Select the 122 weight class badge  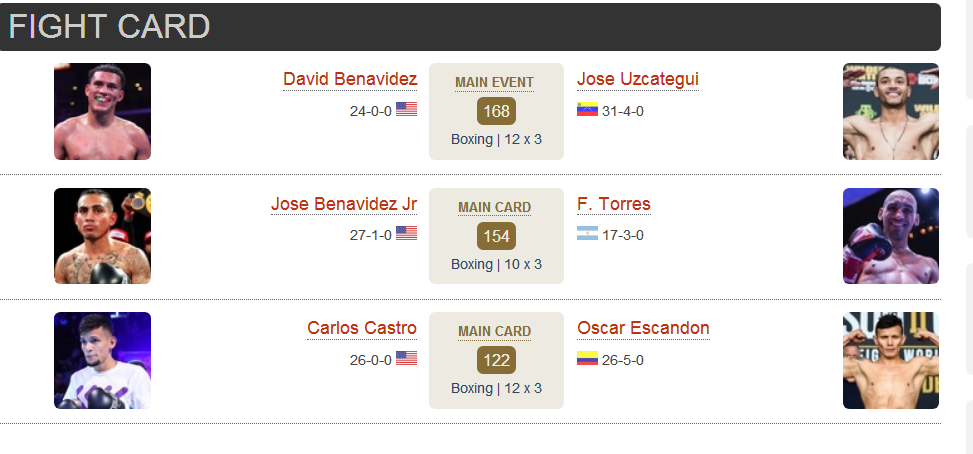496,360
